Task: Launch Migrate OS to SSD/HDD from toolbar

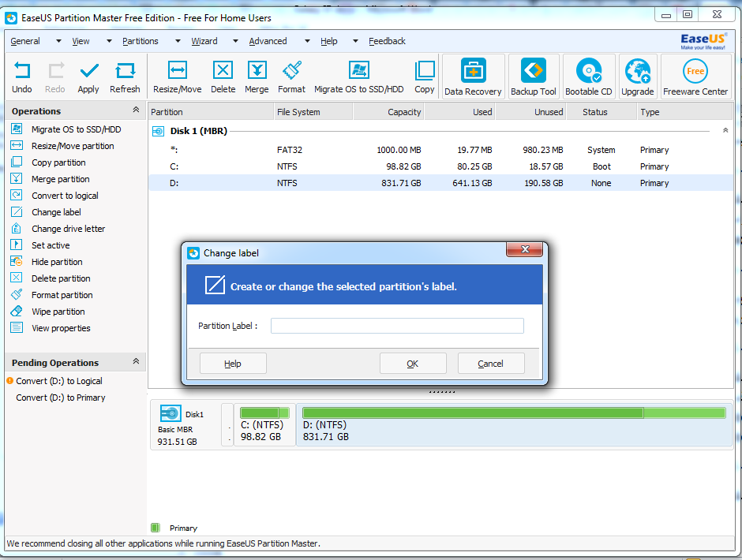Action: click(x=358, y=77)
